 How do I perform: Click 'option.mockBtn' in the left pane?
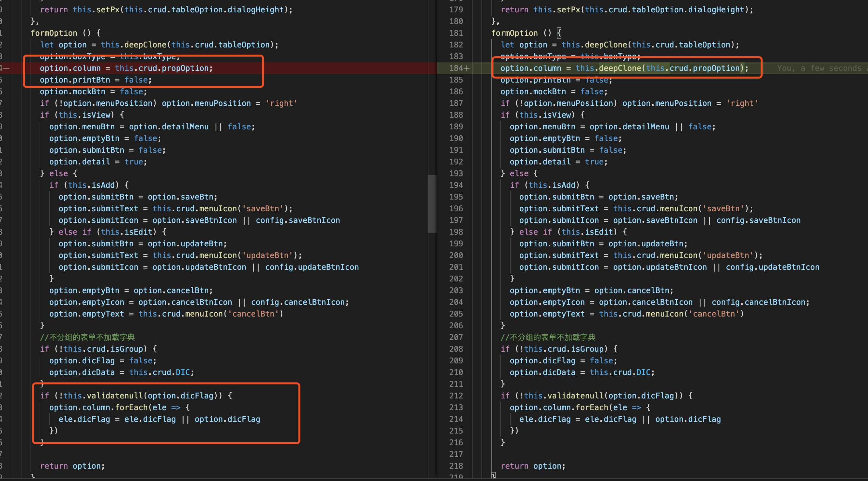[73, 92]
